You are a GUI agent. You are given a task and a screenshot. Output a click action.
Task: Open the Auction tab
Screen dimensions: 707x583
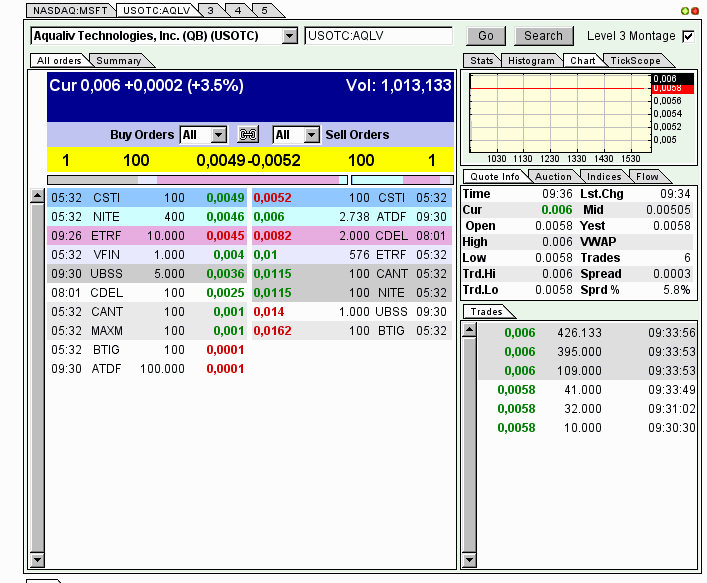click(553, 176)
